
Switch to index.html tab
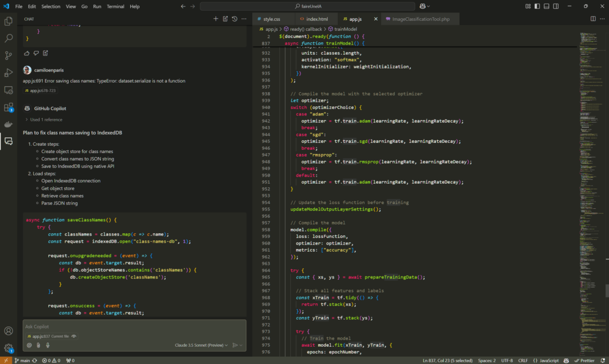pyautogui.click(x=316, y=19)
